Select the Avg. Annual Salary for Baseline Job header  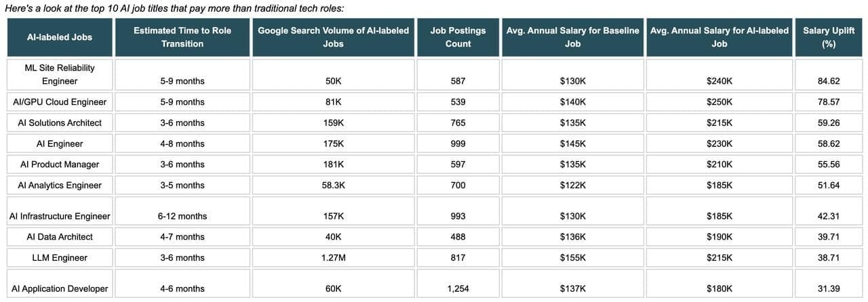(572, 37)
